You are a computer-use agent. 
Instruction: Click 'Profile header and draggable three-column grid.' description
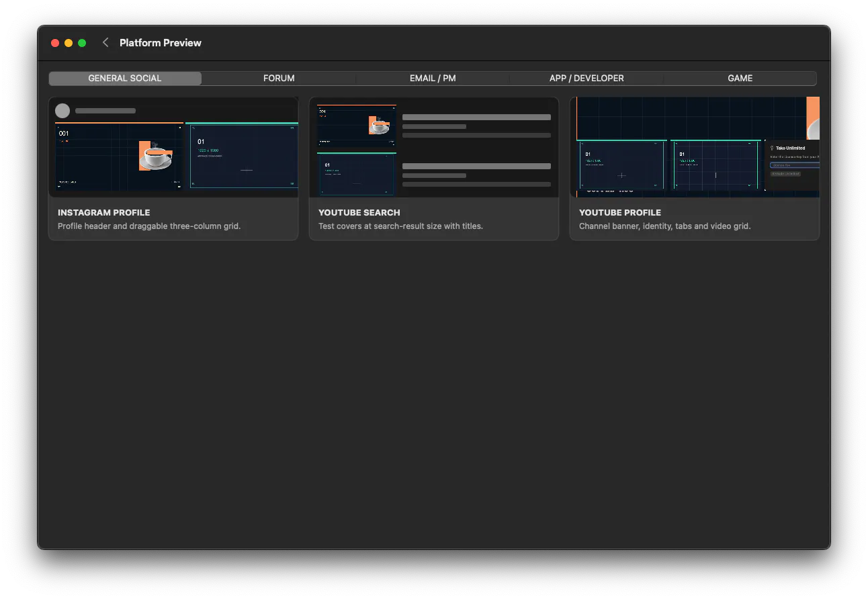[x=149, y=226]
